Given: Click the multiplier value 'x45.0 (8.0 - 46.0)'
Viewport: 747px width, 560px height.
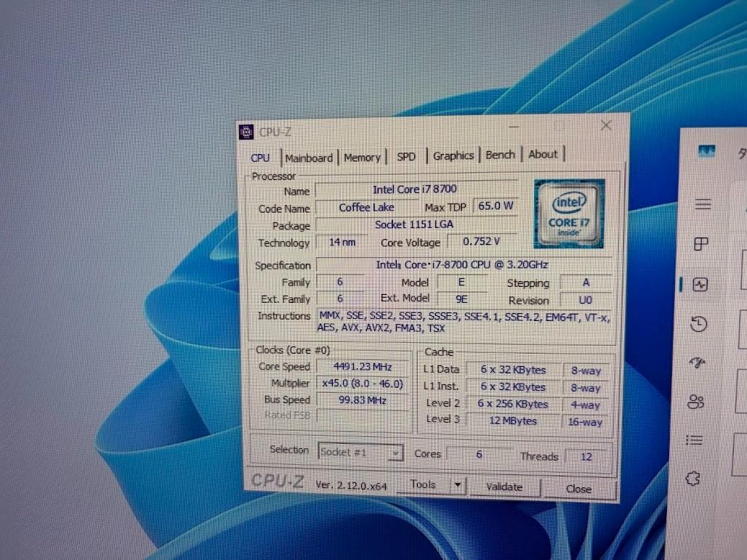Looking at the screenshot, I should click(x=363, y=384).
